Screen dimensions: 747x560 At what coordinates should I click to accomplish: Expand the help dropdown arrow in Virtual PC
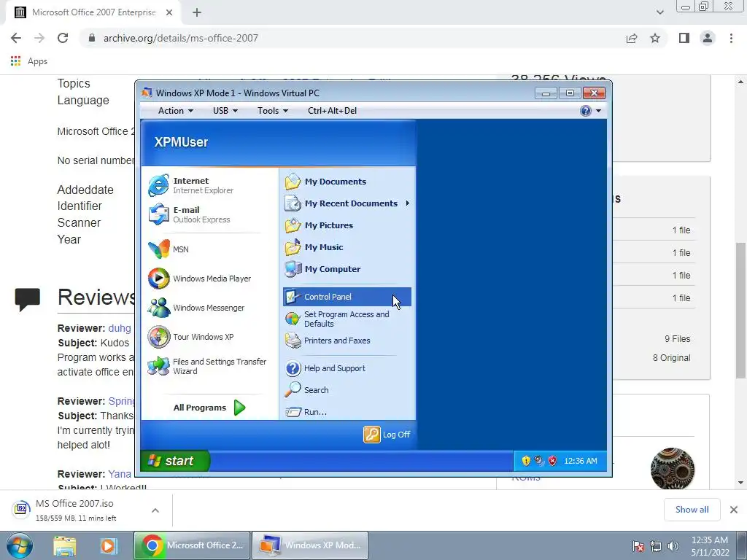598,111
